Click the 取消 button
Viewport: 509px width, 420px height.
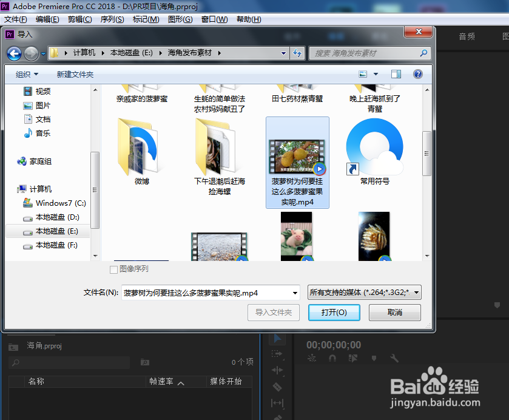point(395,313)
